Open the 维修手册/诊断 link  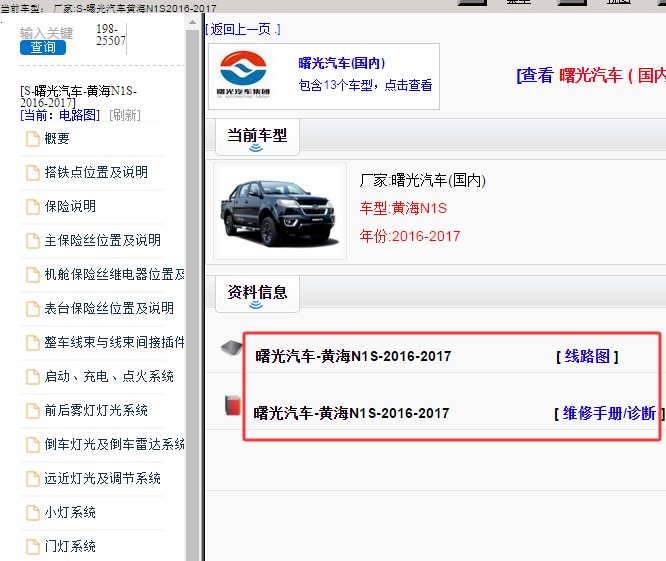tap(609, 413)
